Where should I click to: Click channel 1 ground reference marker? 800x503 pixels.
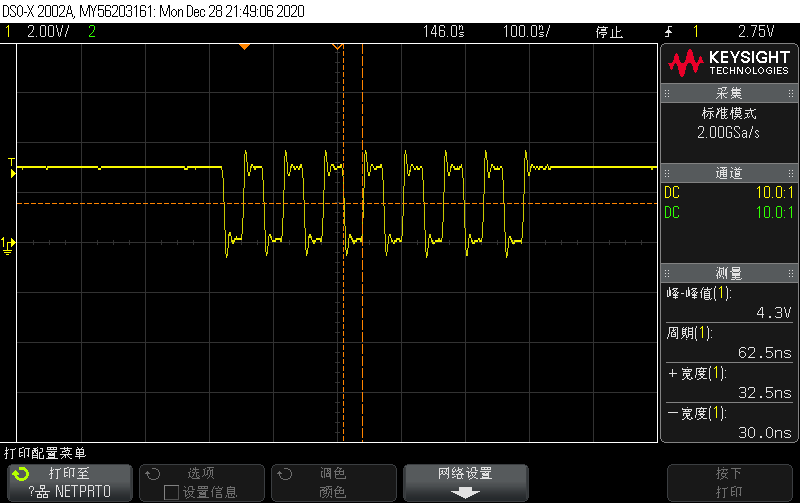pos(8,246)
